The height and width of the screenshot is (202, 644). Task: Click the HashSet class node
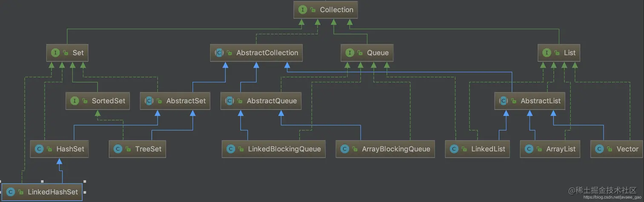pyautogui.click(x=60, y=149)
